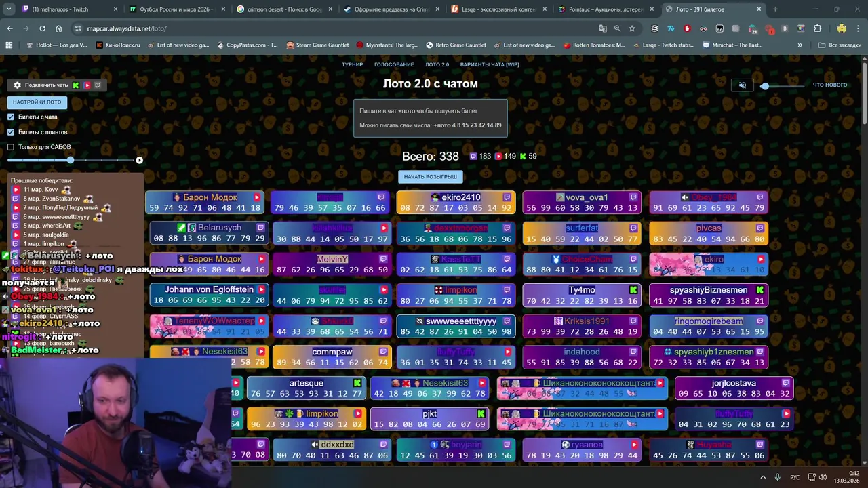Open Все закладки folder
868x488 pixels.
coord(840,45)
